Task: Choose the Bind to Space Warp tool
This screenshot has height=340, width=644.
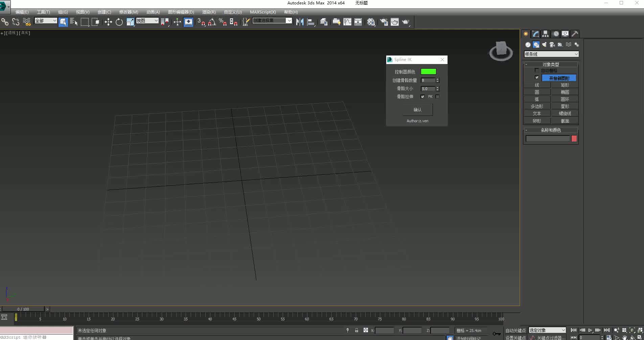Action: [27, 22]
